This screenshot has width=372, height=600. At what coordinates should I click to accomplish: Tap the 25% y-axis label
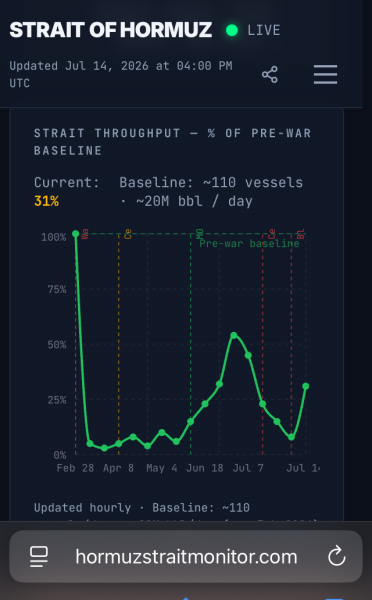coord(57,400)
